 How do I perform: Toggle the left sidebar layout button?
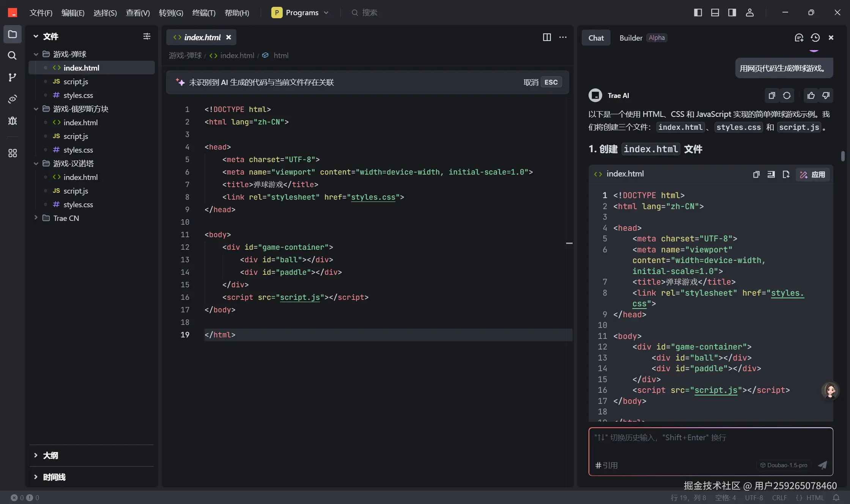click(x=698, y=13)
